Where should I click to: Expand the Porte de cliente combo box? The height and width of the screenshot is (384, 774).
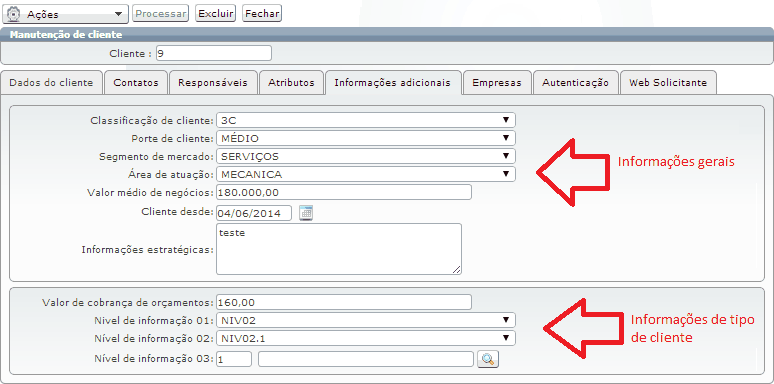pos(366,138)
